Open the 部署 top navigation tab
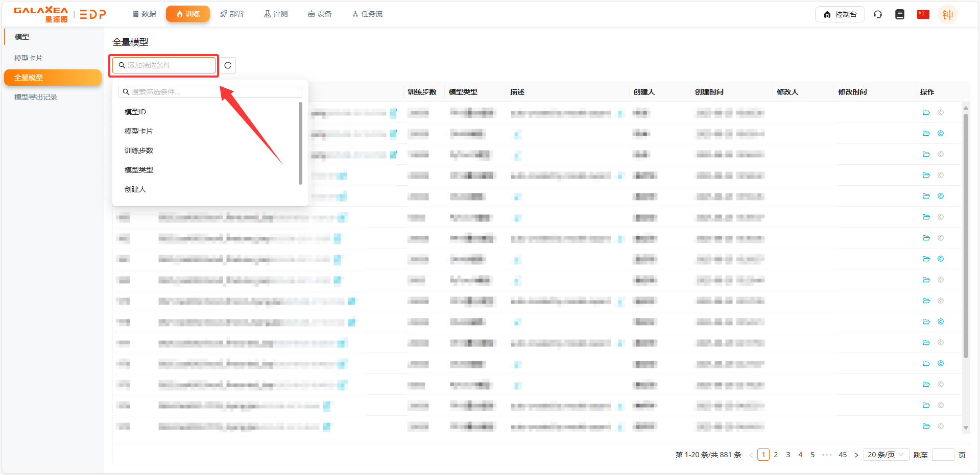Screen dimensions: 980x475 click(232, 14)
